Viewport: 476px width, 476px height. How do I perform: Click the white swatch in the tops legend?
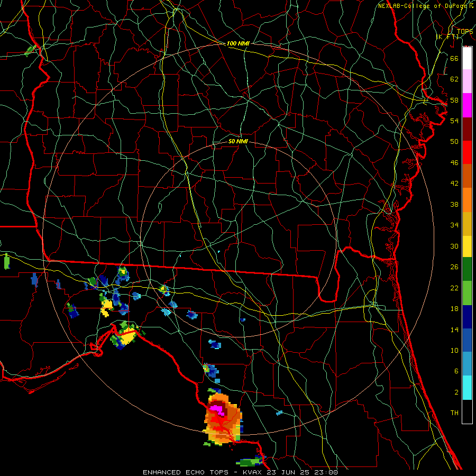[x=467, y=58]
